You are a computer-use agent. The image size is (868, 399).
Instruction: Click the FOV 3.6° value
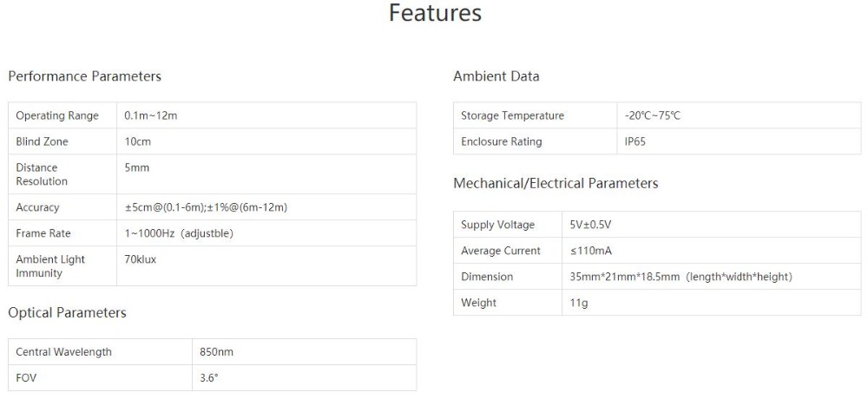[209, 378]
